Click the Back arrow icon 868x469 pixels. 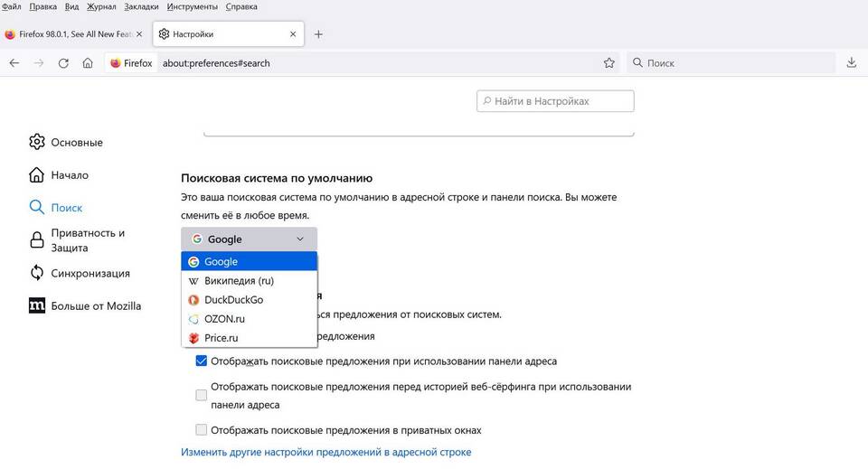(x=14, y=63)
